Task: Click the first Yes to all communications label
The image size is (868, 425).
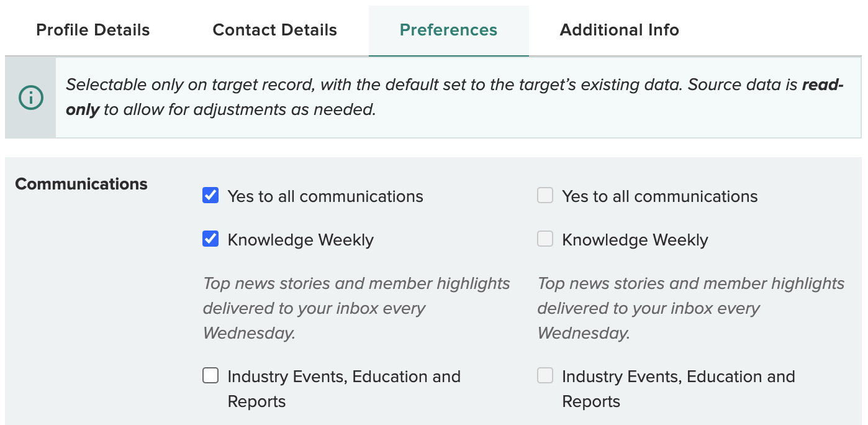Action: [x=325, y=196]
